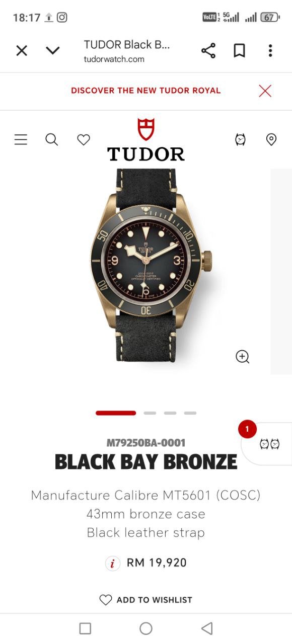Open the browser three-dot overflow menu
Viewport: 292px width, 644px height.
270,50
